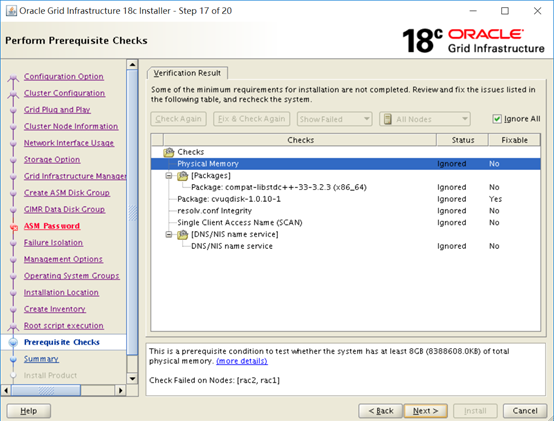Go to Cluster Node Information step
The image size is (554, 421).
coord(71,126)
